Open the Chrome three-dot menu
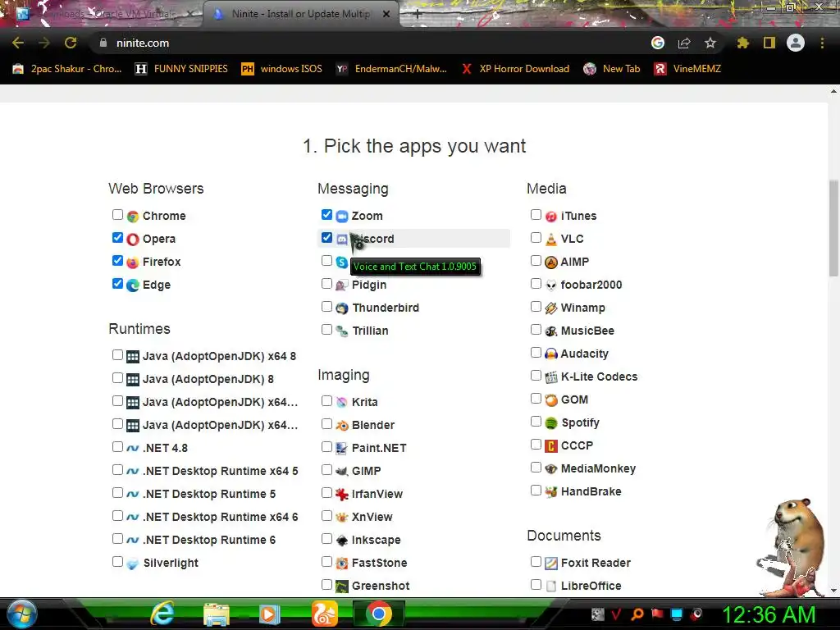Screen dimensions: 840x630 pyautogui.click(x=822, y=43)
